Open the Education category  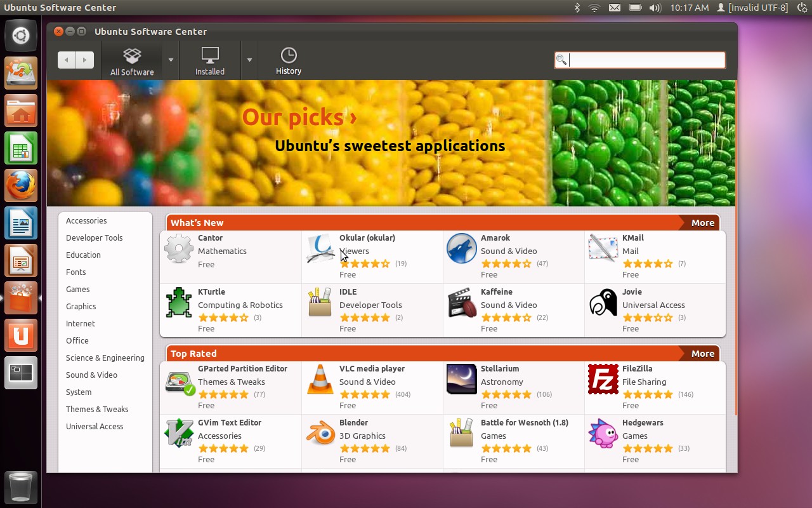[x=83, y=255]
